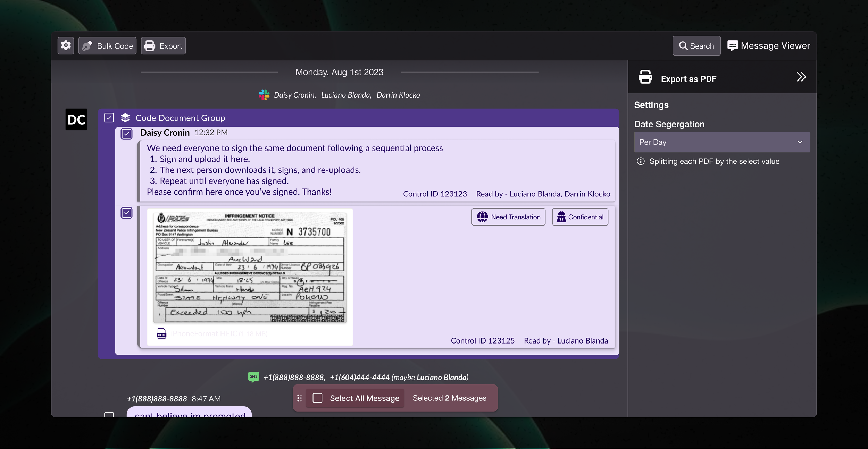Click the Need Translation tag
The width and height of the screenshot is (868, 449).
point(509,217)
